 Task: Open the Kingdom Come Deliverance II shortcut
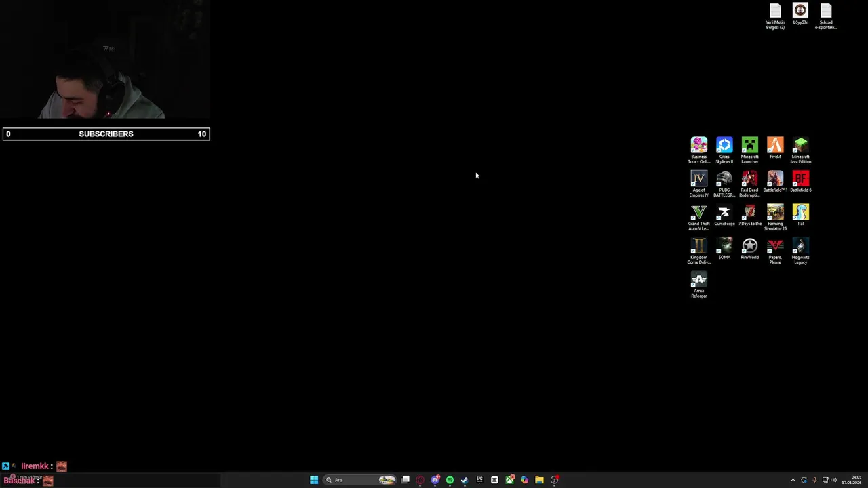[698, 251]
